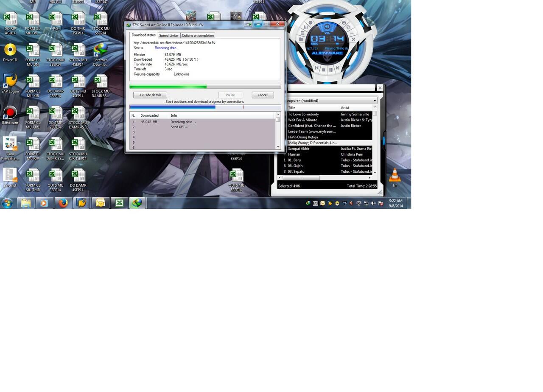Image resolution: width=543 pixels, height=392 pixels.
Task: Open Firefox from the taskbar
Action: pos(63,203)
